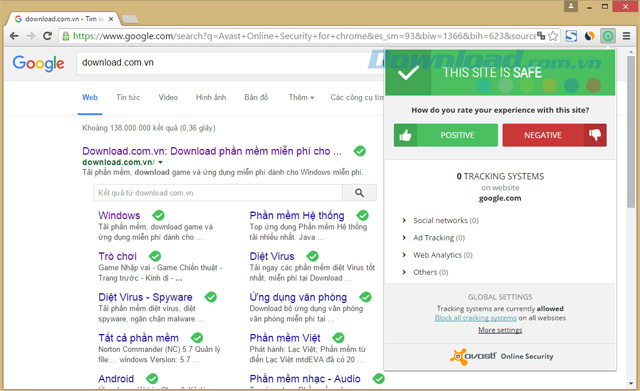640x391 pixels.
Task: Open a new tab
Action: [x=130, y=19]
